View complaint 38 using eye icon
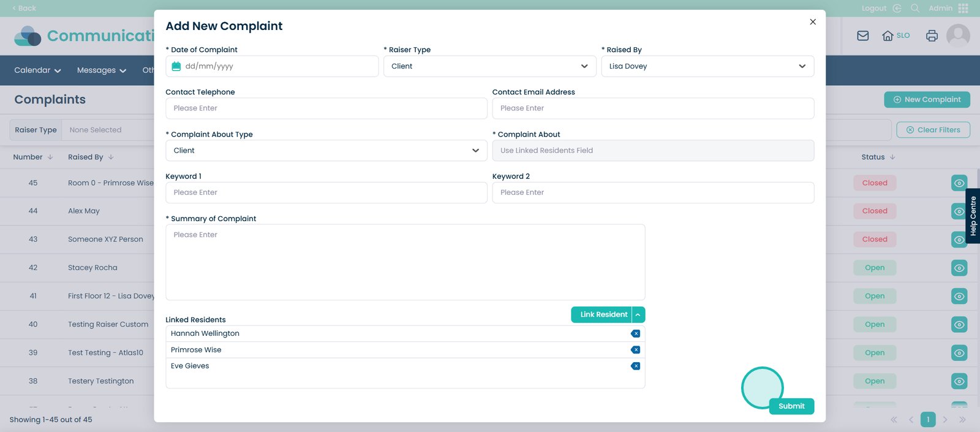980x432 pixels. [x=959, y=381]
